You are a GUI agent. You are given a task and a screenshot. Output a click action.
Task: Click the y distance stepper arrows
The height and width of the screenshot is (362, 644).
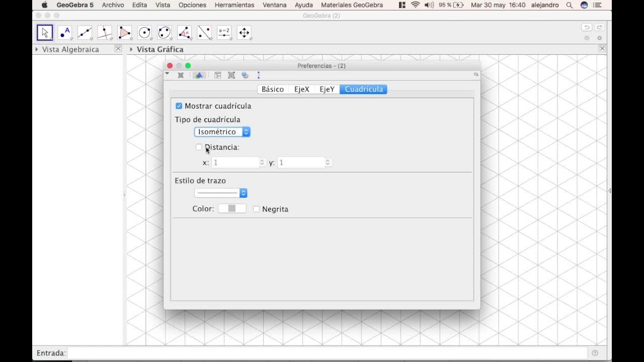tap(328, 162)
